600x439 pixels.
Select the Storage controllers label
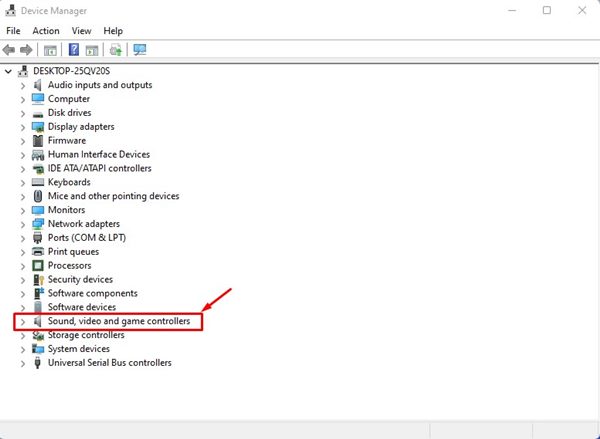pos(86,335)
